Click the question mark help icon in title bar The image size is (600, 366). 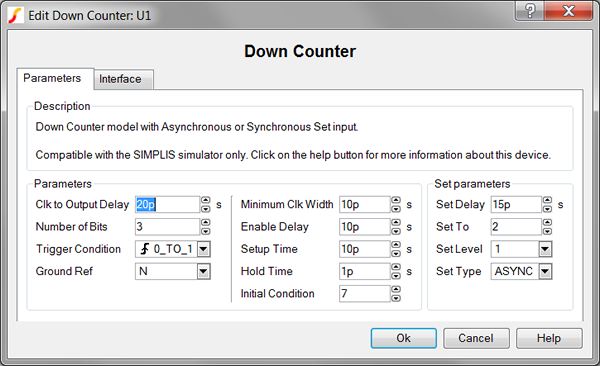(530, 10)
